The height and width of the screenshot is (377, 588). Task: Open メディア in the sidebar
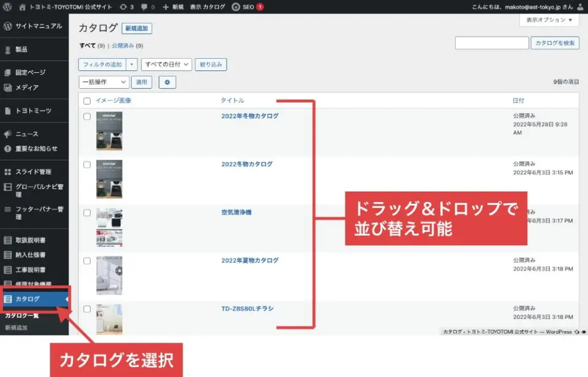[34, 88]
